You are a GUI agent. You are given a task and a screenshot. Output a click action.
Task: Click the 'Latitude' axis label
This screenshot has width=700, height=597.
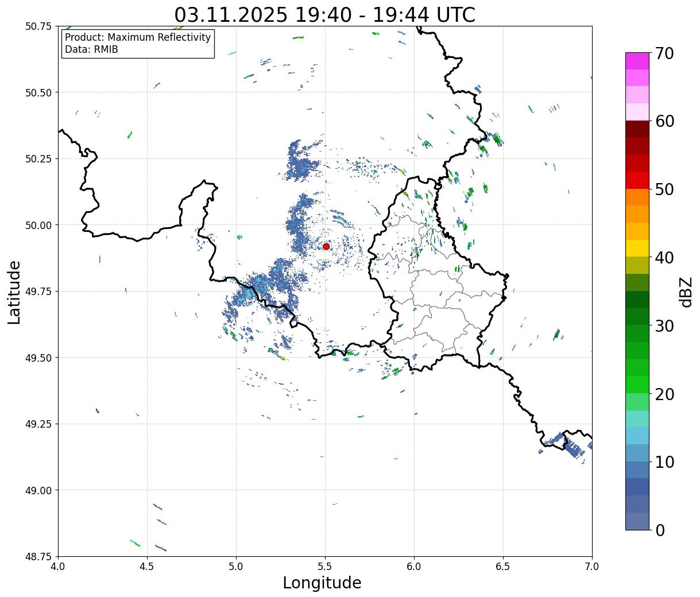click(x=14, y=292)
